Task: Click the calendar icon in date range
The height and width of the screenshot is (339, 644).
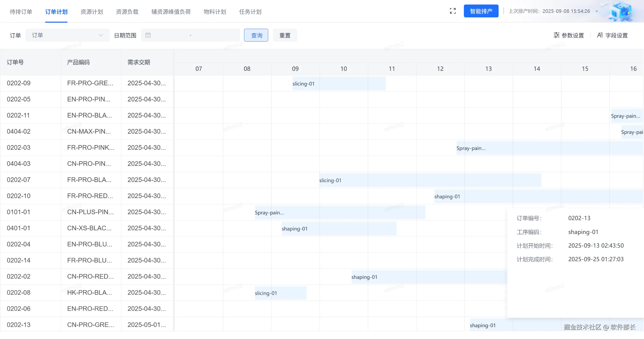Action: pyautogui.click(x=148, y=35)
